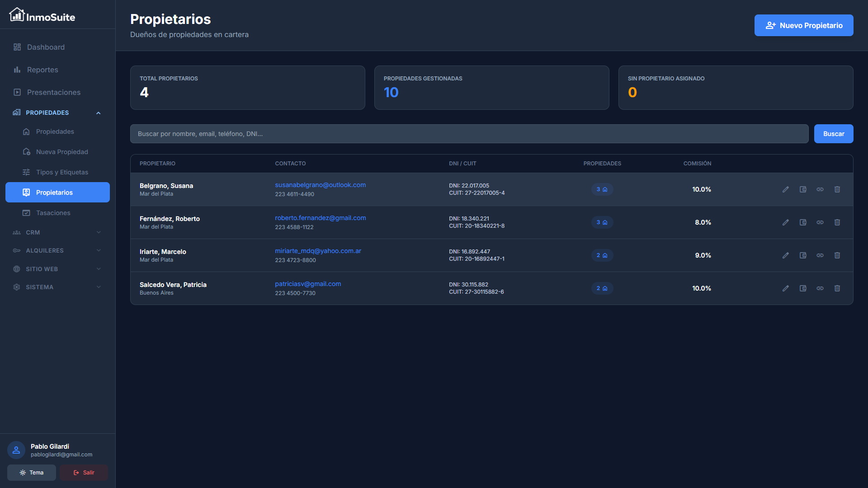Image resolution: width=868 pixels, height=488 pixels.
Task: Open Tasaciones in the sidebar
Action: pos(53,213)
